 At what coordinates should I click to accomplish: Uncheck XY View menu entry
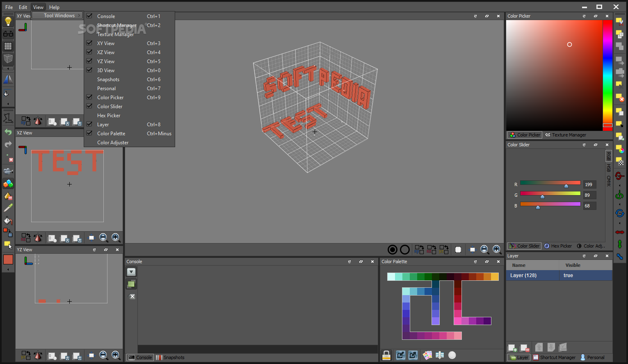pos(129,43)
